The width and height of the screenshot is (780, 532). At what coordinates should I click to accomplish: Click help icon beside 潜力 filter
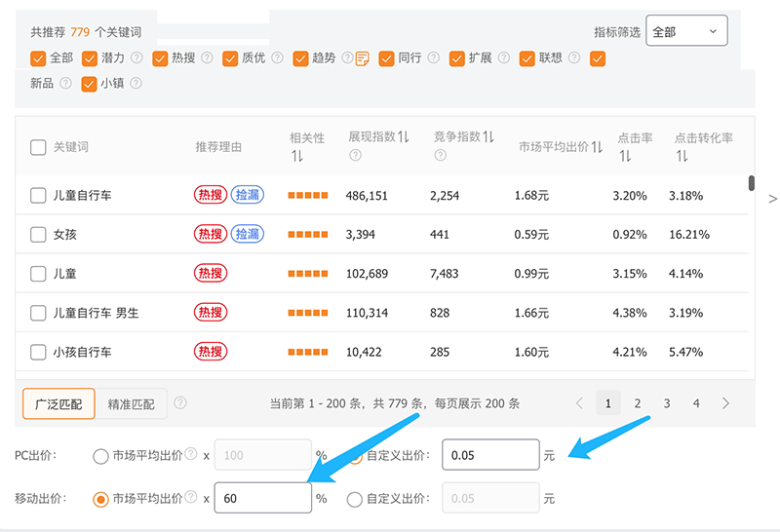click(136, 58)
